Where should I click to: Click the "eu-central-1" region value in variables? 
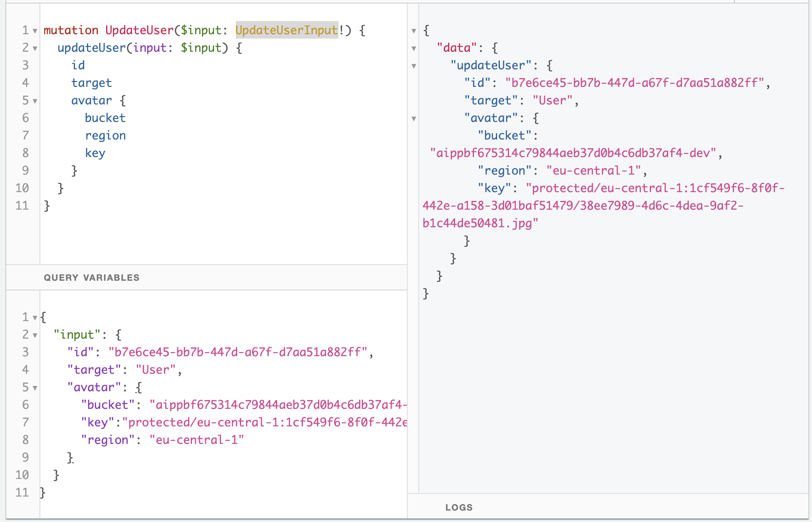[x=197, y=440]
